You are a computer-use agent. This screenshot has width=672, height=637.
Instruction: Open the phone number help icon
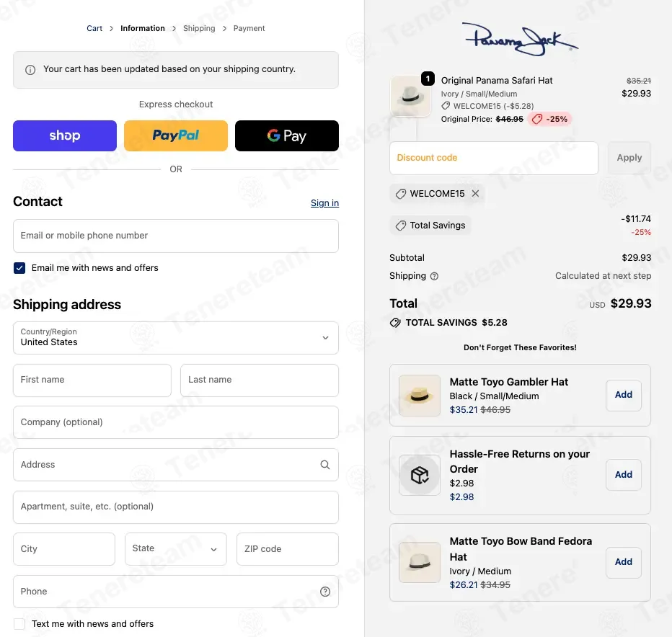(325, 591)
